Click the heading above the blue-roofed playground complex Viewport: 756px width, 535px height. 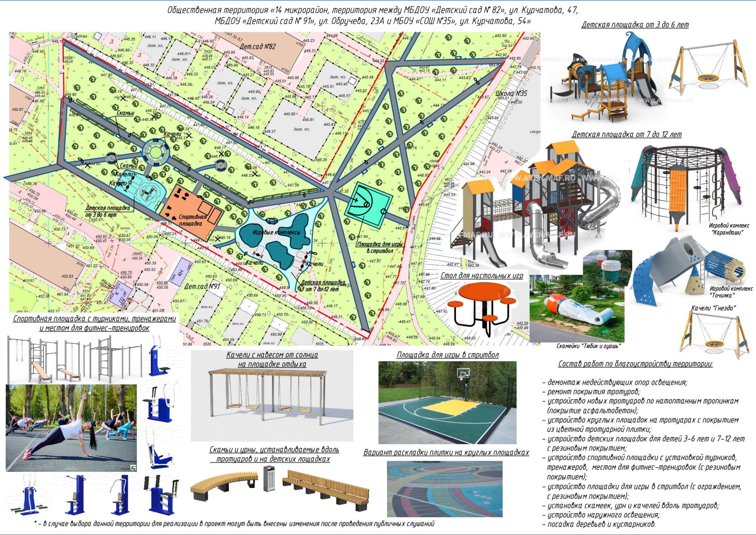(635, 25)
